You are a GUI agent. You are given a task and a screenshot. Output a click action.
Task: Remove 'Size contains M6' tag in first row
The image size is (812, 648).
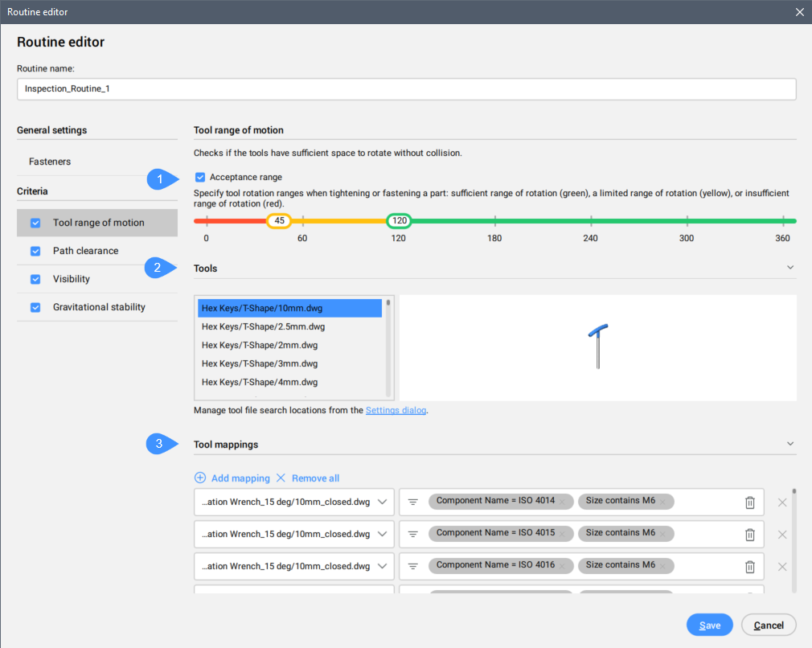[664, 501]
